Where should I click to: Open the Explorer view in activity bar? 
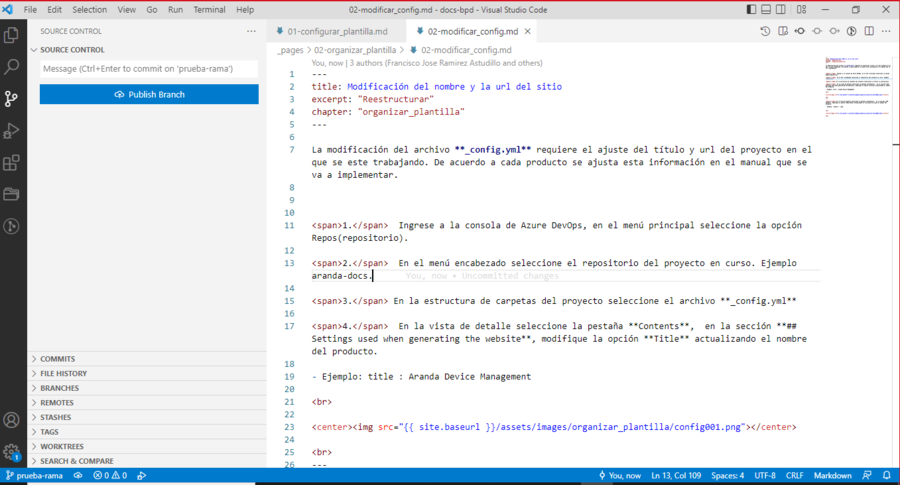12,35
